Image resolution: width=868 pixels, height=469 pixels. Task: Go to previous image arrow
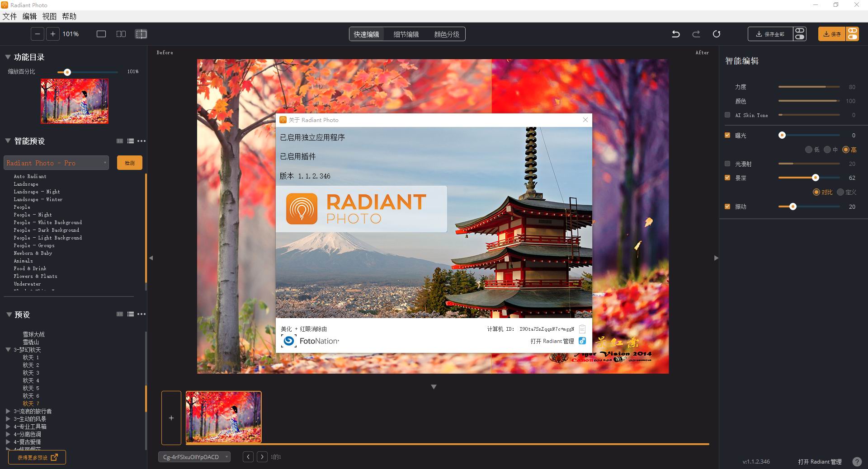248,457
